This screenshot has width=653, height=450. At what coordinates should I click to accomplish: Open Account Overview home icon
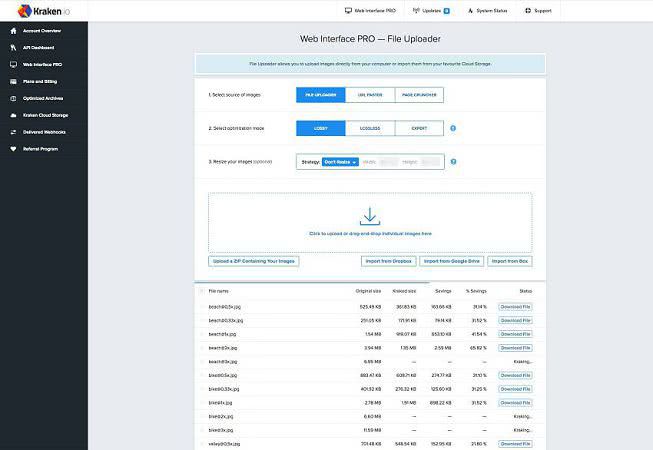(13, 30)
